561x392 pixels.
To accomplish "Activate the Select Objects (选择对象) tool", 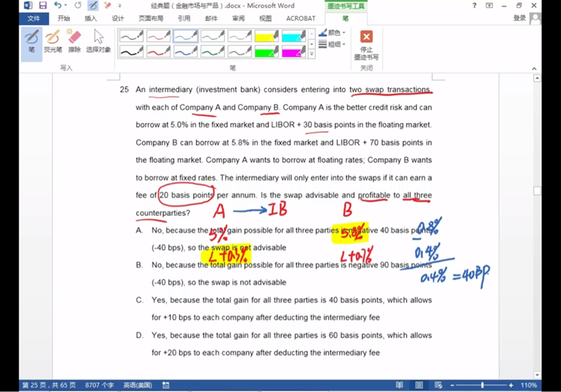I will point(98,41).
